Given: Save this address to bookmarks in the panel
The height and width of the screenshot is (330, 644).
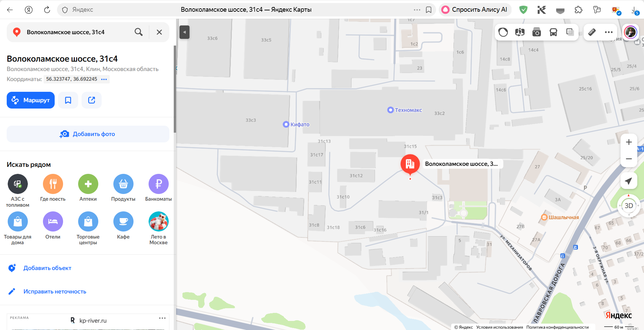Looking at the screenshot, I should pos(68,100).
